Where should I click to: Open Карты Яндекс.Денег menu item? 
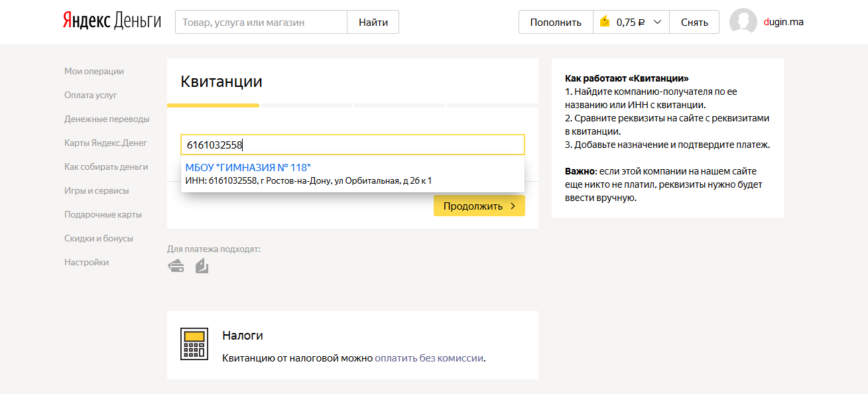click(x=105, y=143)
